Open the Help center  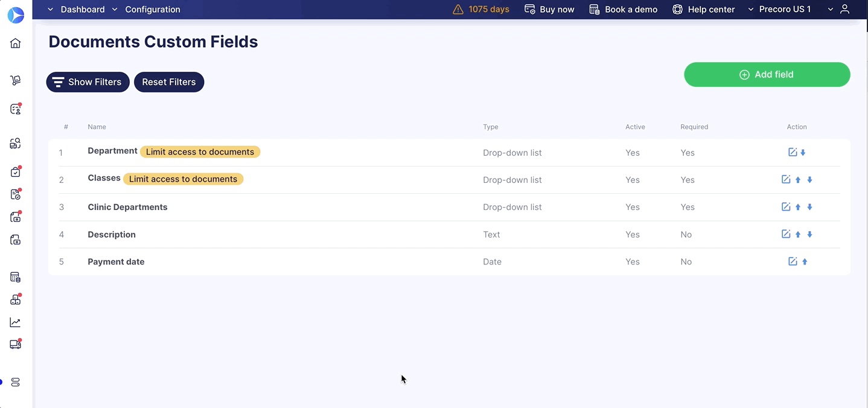tap(704, 10)
